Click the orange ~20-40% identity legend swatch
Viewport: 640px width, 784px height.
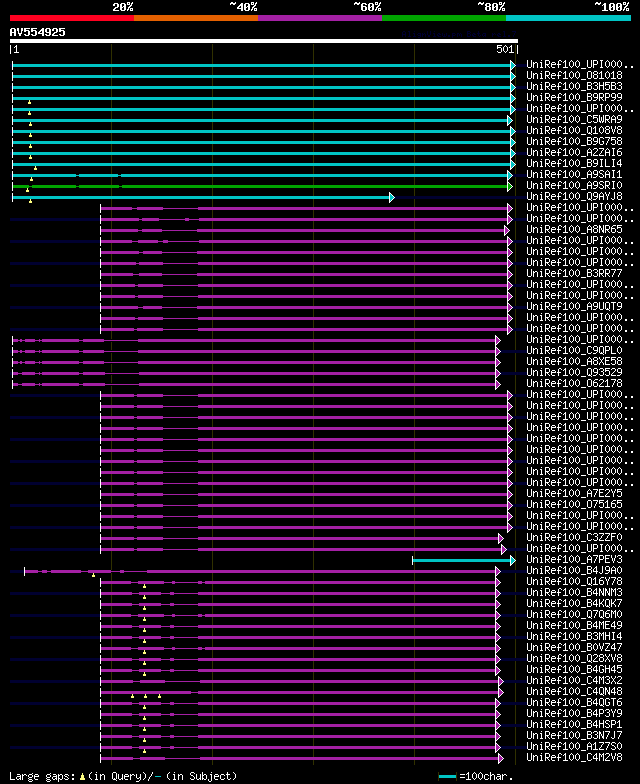pyautogui.click(x=196, y=18)
